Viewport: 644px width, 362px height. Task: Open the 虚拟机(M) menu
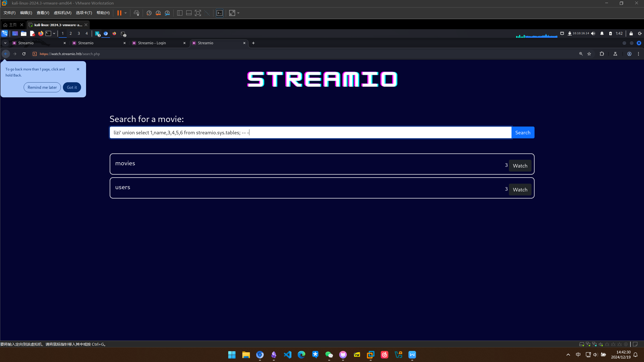point(62,13)
